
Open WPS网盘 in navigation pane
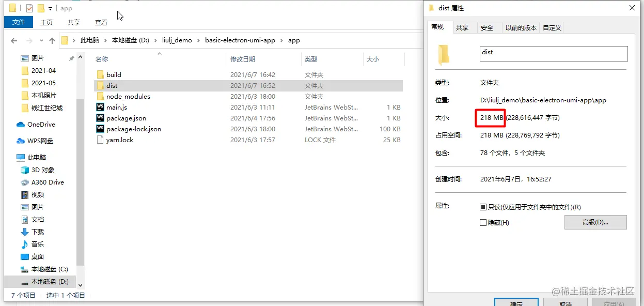click(40, 141)
